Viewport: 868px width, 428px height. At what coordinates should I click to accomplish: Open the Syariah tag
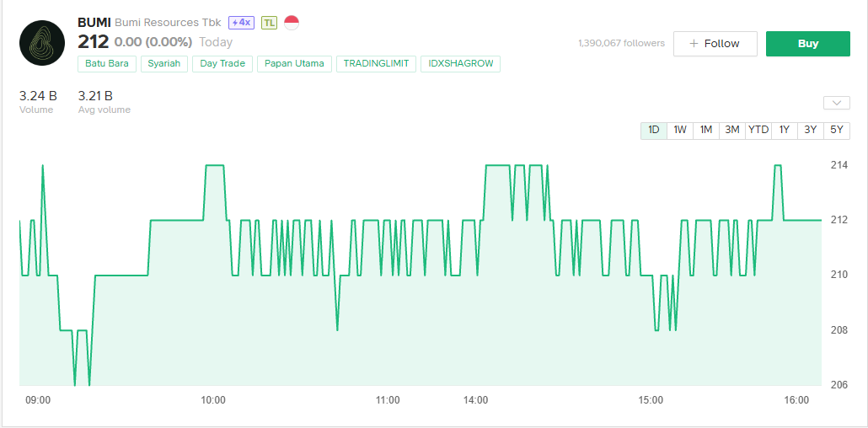(x=163, y=64)
